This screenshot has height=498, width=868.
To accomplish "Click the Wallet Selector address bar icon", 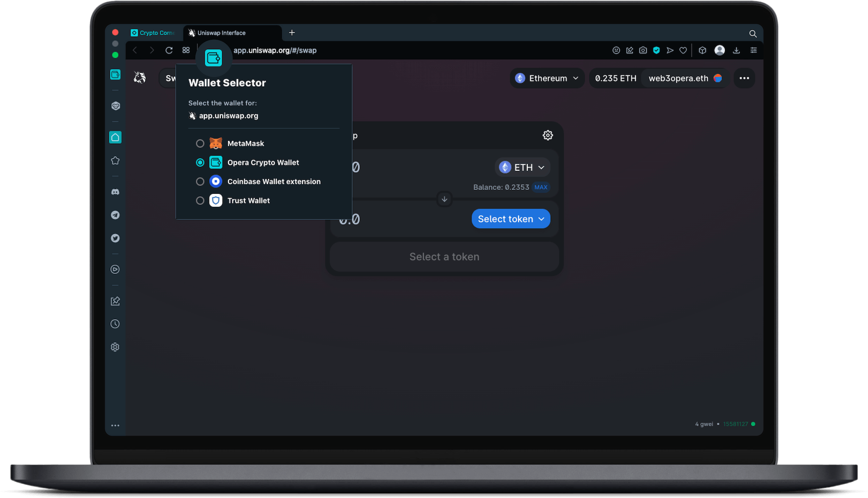I will (x=213, y=58).
